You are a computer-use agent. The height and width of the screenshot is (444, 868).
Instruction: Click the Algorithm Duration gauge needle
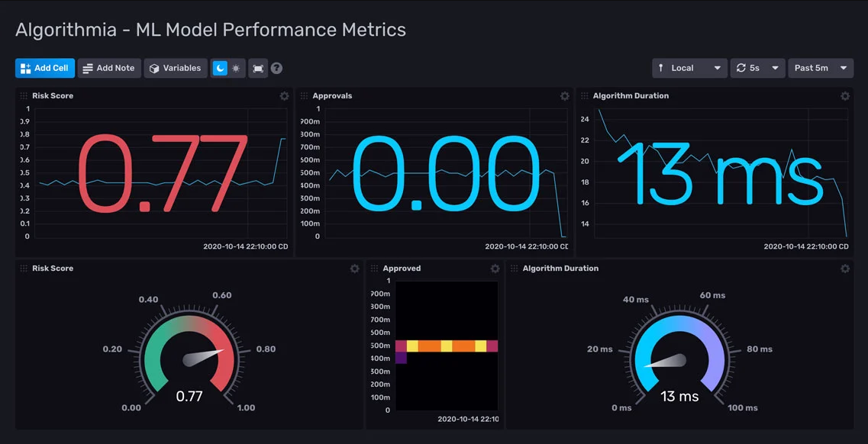point(666,362)
